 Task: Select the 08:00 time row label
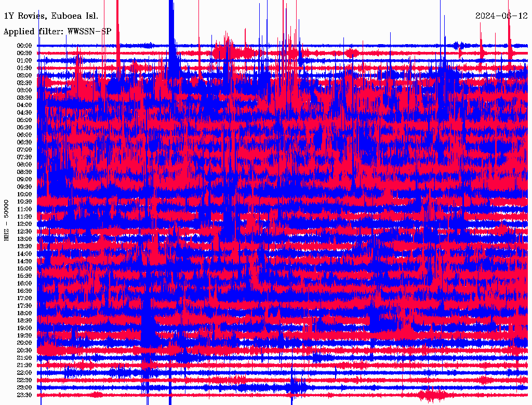24,165
